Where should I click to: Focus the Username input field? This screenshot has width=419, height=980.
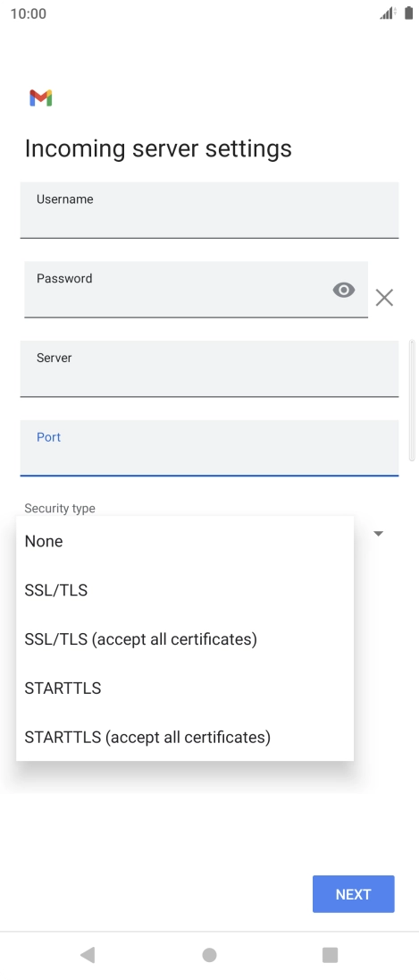pos(209,210)
